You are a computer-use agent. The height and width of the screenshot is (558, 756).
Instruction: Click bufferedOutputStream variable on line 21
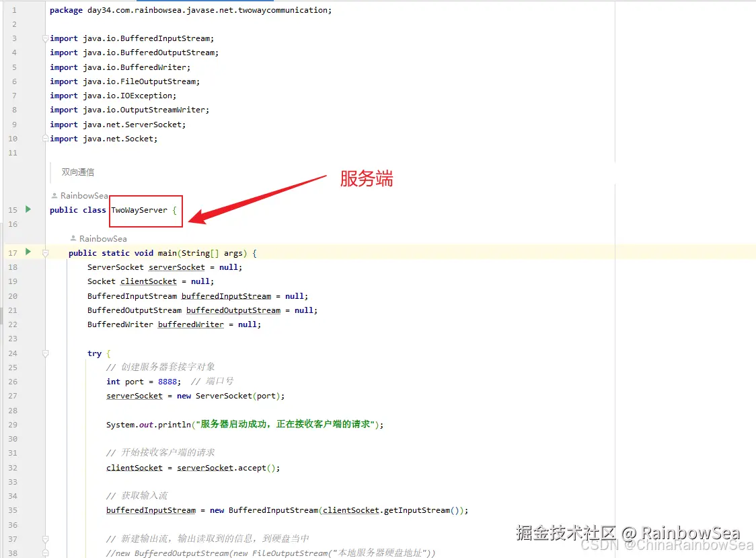[233, 310]
